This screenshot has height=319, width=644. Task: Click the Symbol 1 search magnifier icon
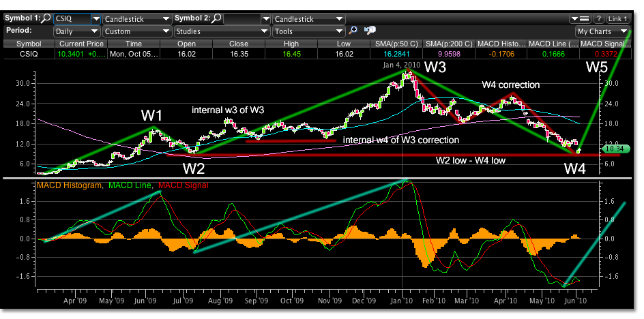coord(48,19)
